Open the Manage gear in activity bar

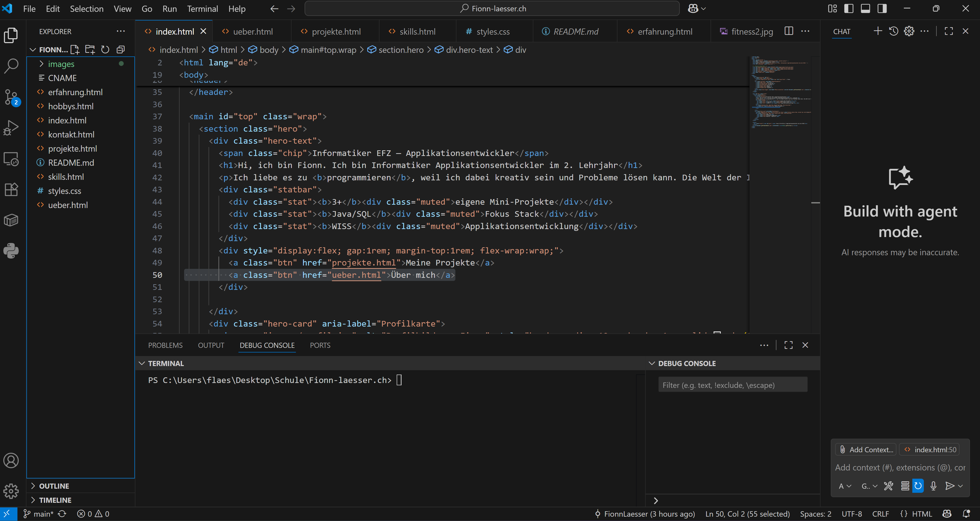(x=11, y=491)
